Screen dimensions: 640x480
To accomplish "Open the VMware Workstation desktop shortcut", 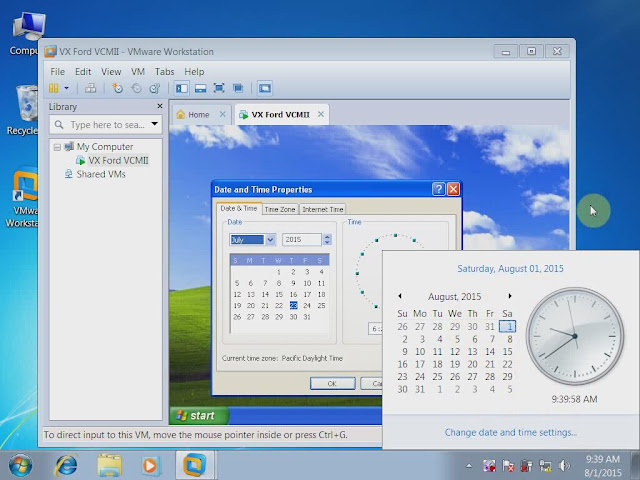I will point(23,198).
